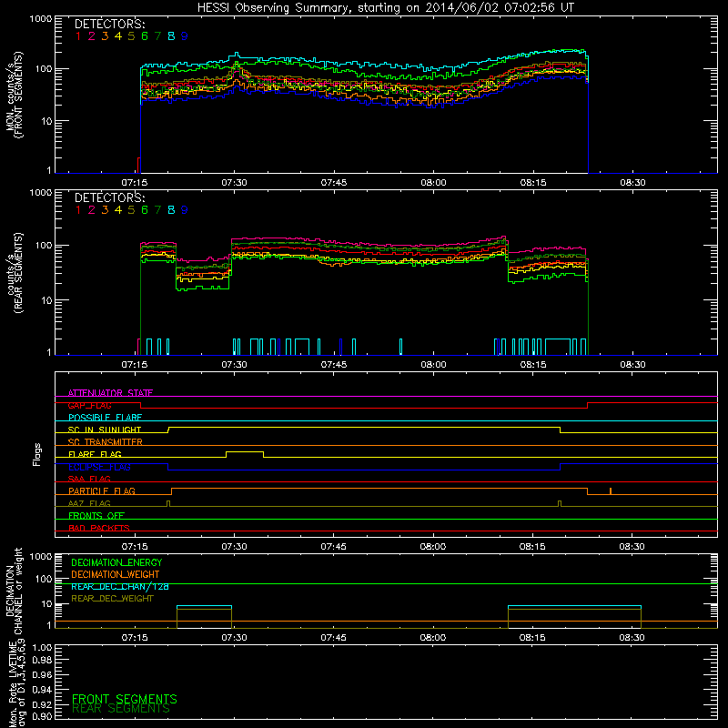Click 08:30 tick under the Flags plot
Viewport: 728px width, 728px height.
coord(632,547)
